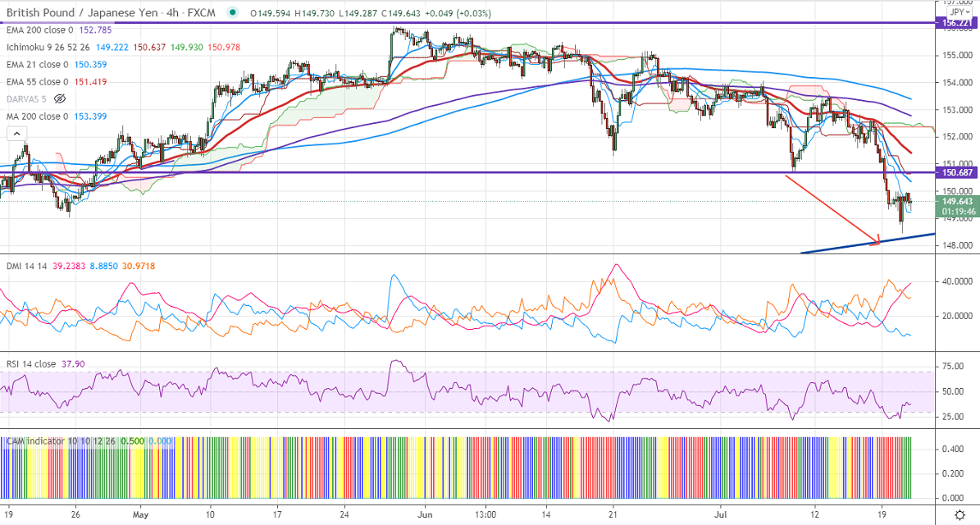The height and width of the screenshot is (525, 980).
Task: Select EMA 21 close indicator legend
Action: (38, 64)
